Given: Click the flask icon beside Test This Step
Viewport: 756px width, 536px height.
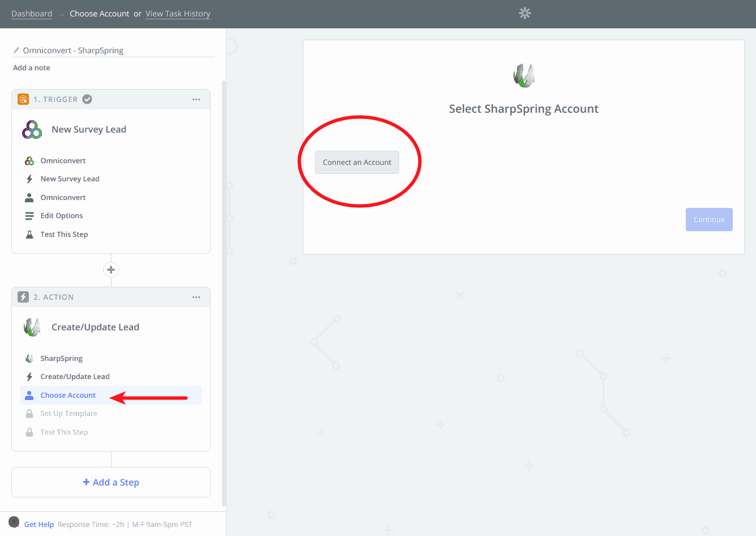Looking at the screenshot, I should tap(28, 234).
